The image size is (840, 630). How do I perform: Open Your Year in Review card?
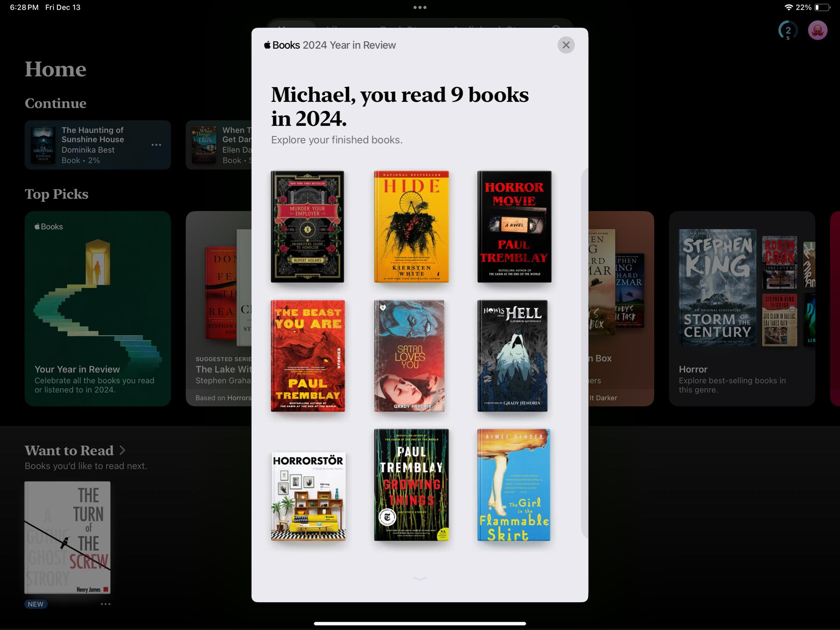[x=98, y=309]
